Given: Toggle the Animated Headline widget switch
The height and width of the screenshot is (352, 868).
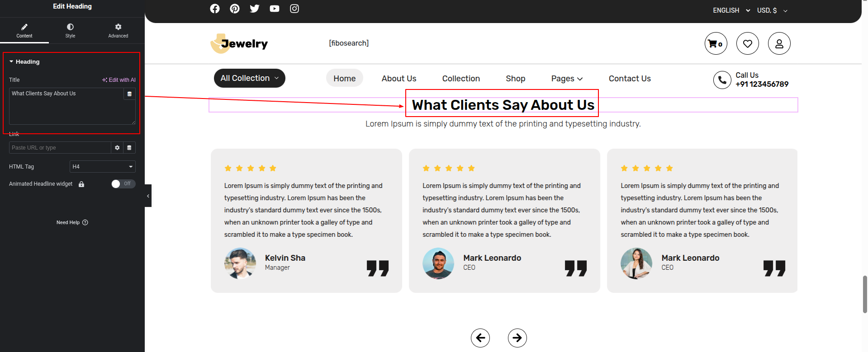Looking at the screenshot, I should point(123,183).
